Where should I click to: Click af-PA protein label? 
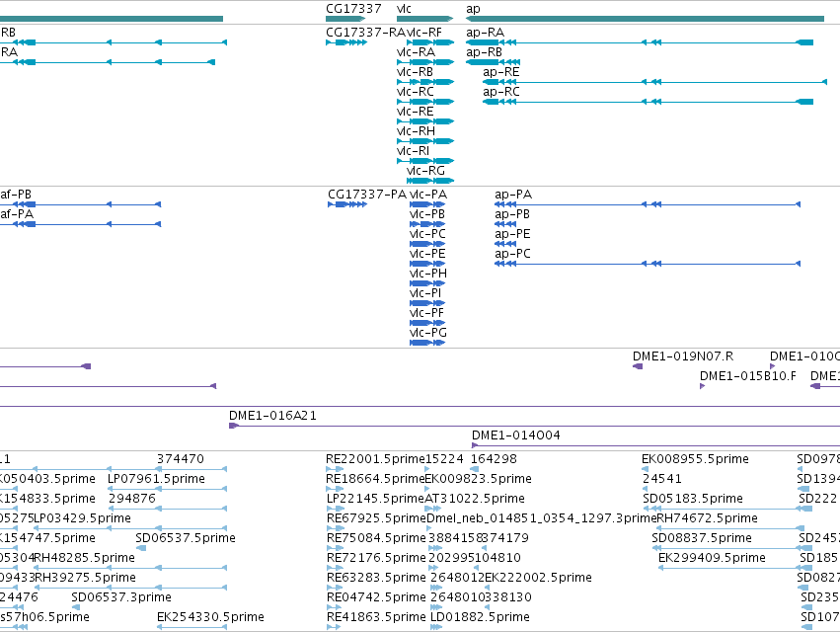17,214
